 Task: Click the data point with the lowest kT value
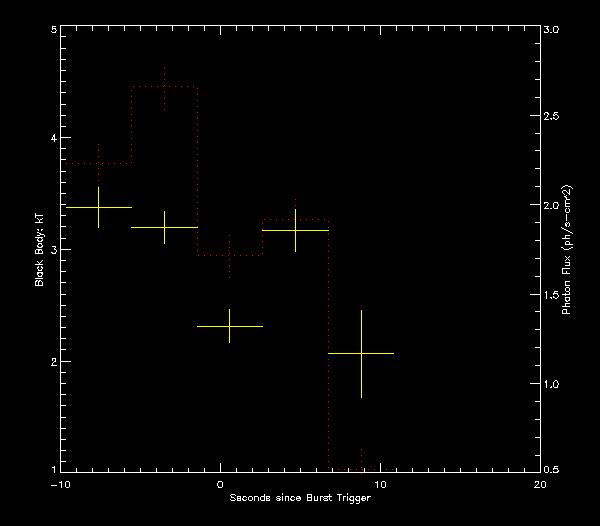click(x=361, y=353)
